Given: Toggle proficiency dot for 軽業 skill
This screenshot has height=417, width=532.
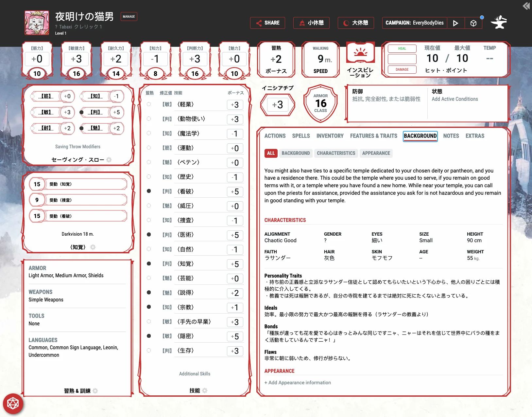Looking at the screenshot, I should 149,104.
